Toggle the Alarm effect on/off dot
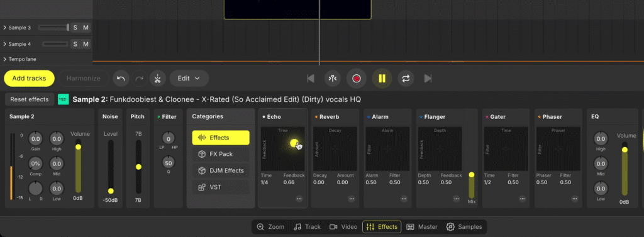 (x=369, y=117)
